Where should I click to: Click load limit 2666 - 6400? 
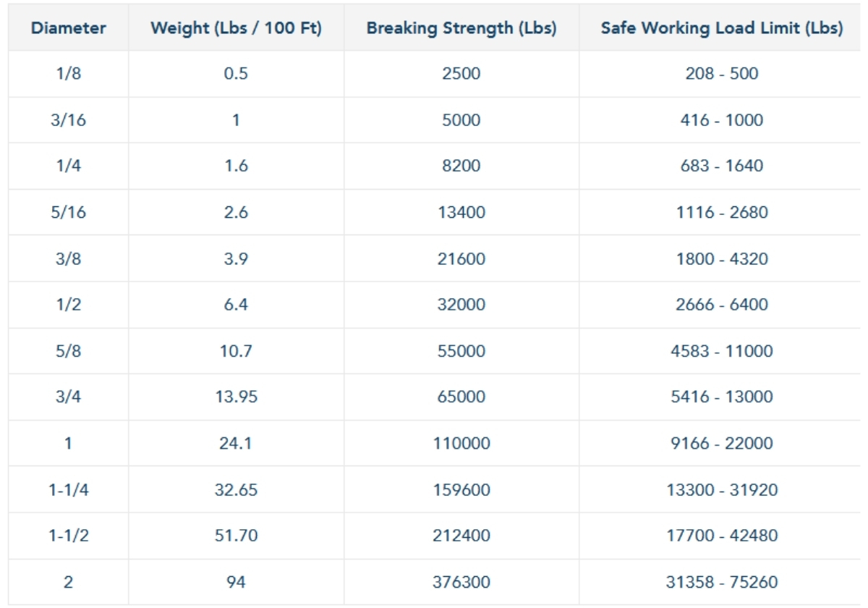pos(721,305)
